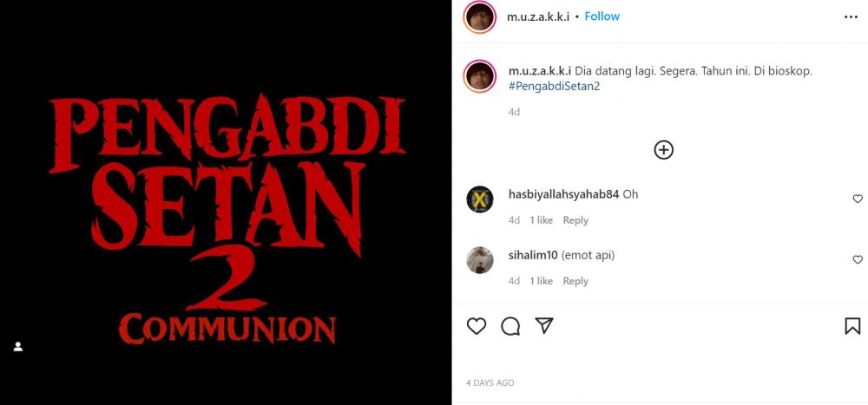The image size is (868, 405).
Task: Open sihalim10 username link
Action: 533,256
